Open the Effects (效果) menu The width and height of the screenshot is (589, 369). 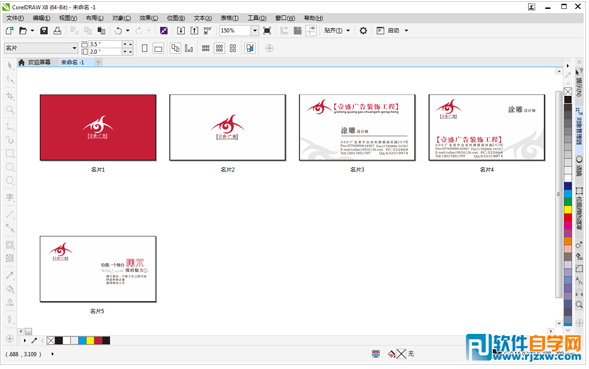tap(149, 18)
